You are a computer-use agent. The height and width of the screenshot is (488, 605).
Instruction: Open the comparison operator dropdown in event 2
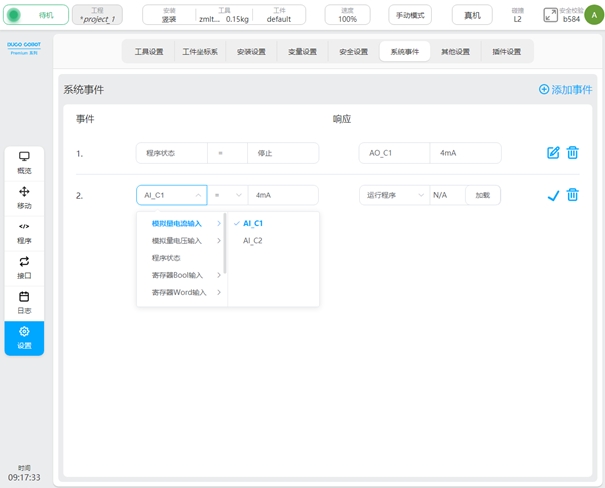coord(227,196)
